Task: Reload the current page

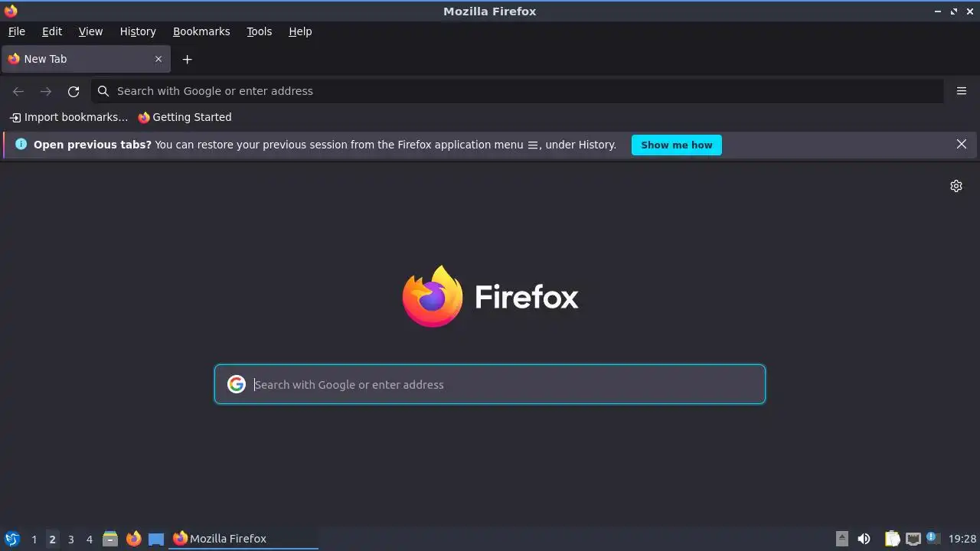Action: (73, 91)
